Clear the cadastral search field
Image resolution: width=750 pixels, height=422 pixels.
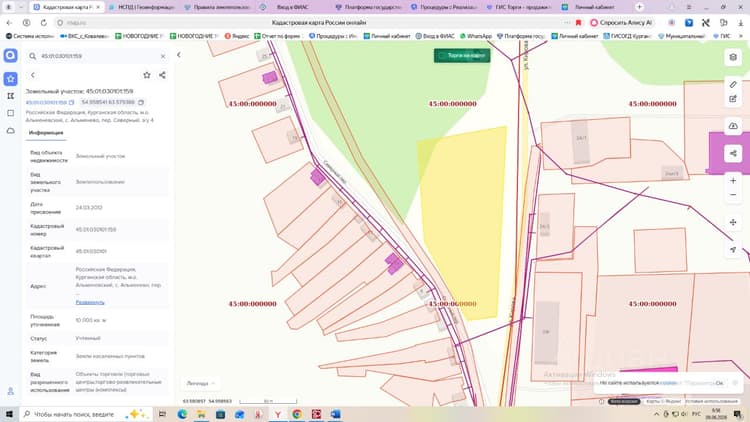[163, 56]
